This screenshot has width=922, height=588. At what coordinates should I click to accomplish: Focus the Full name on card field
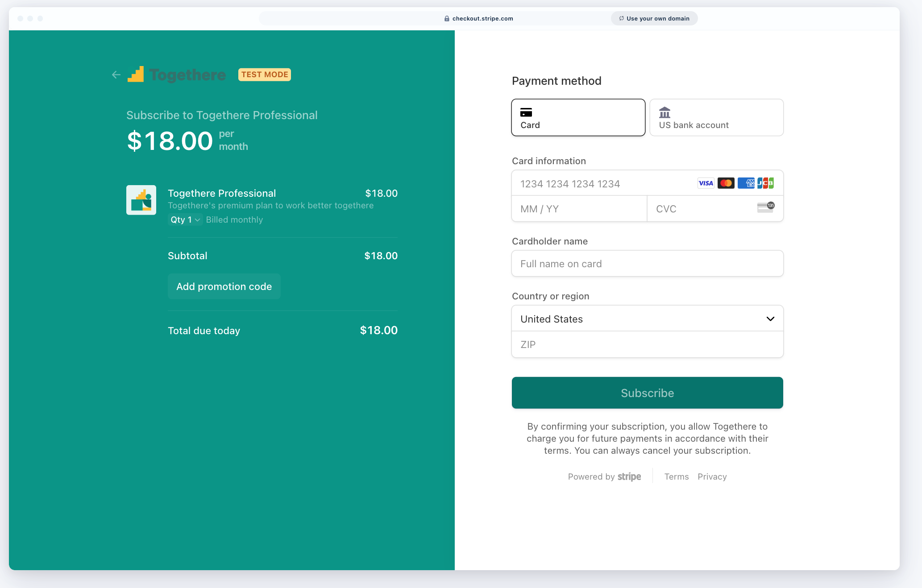pos(648,264)
